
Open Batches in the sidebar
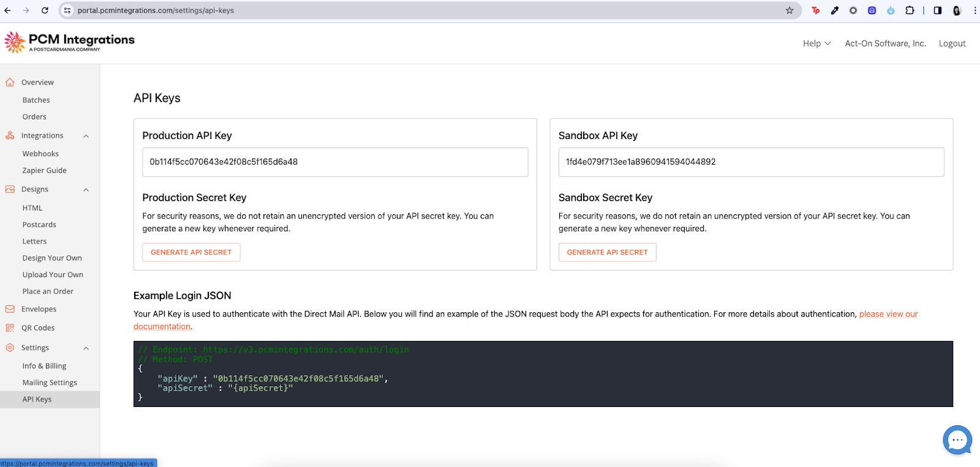[x=36, y=100]
